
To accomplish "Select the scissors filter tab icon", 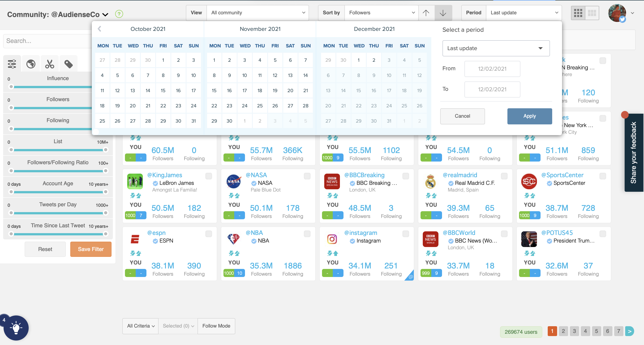I will pyautogui.click(x=49, y=64).
